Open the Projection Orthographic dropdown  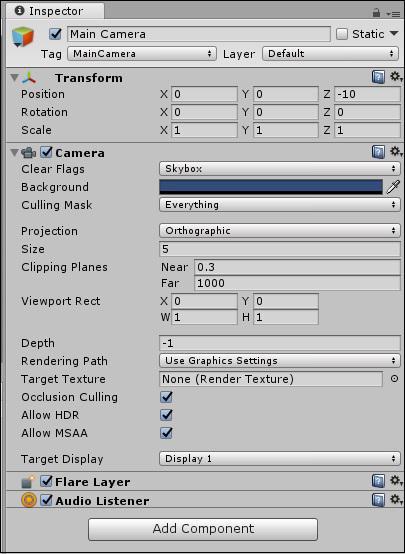[x=280, y=231]
